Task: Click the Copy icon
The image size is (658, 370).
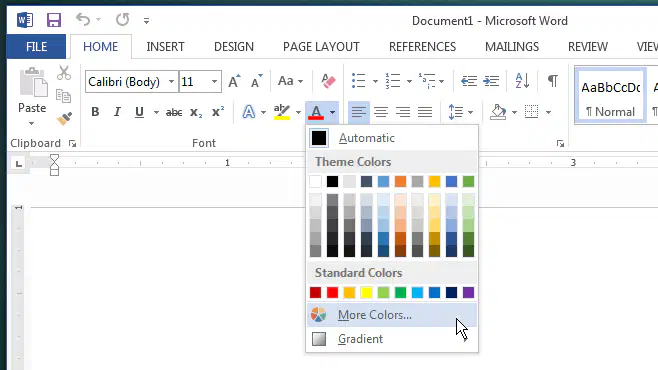Action: (x=63, y=96)
